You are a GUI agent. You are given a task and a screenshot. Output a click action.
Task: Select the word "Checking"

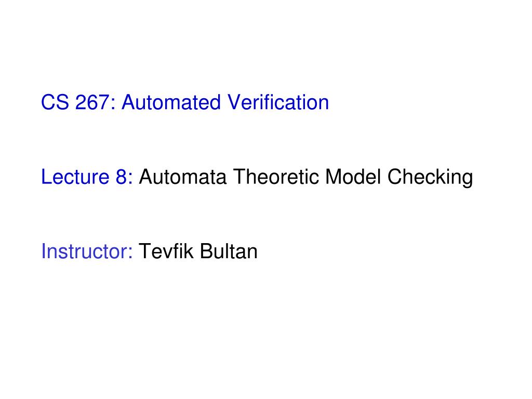pos(431,178)
